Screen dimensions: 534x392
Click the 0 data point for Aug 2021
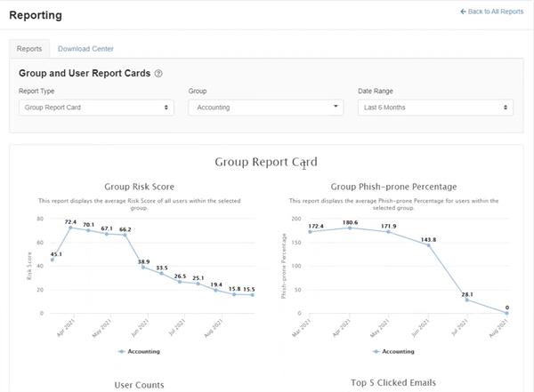click(x=506, y=313)
